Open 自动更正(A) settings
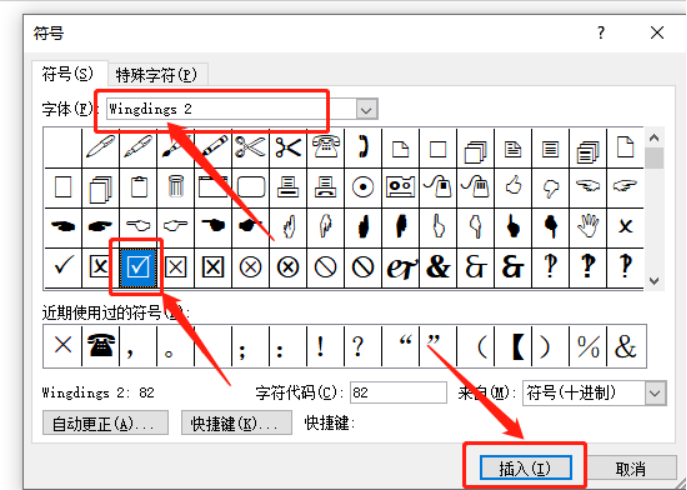Viewport: 687px width, 490px height. point(105,423)
